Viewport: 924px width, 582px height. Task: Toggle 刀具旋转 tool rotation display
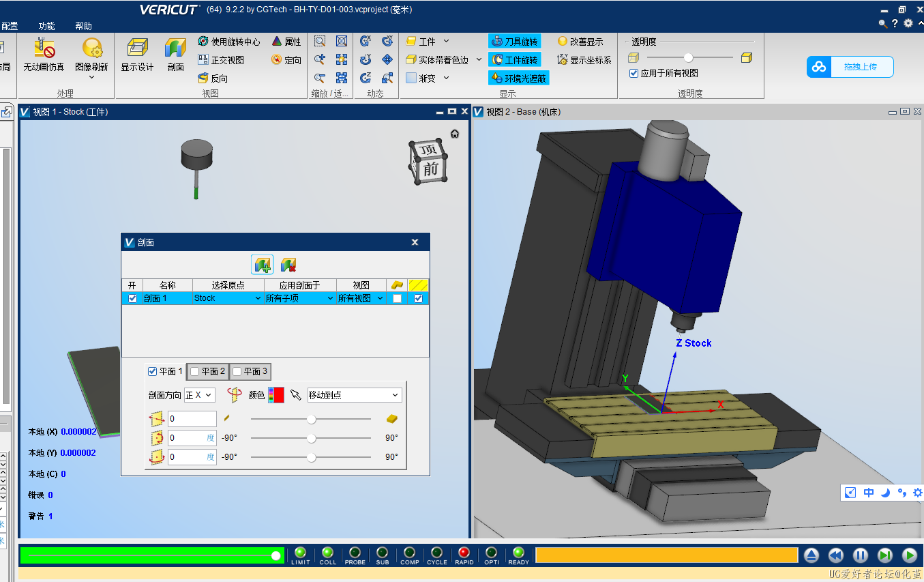(x=514, y=42)
